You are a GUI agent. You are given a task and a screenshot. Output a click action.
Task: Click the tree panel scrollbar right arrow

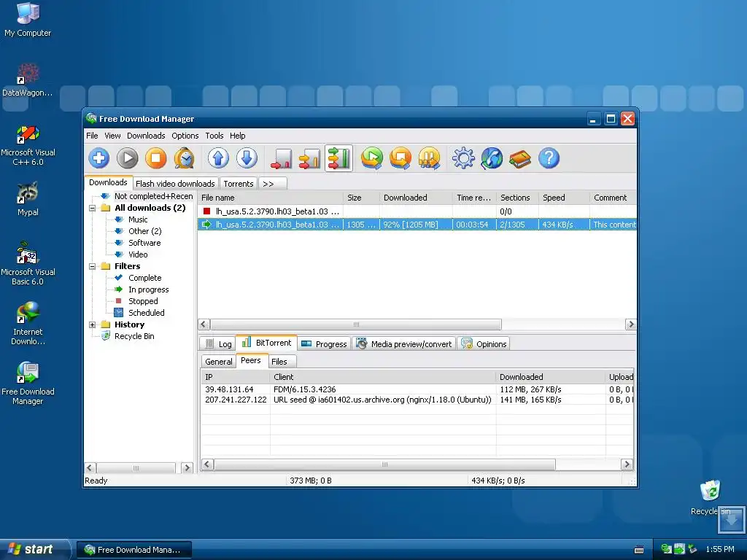[187, 468]
